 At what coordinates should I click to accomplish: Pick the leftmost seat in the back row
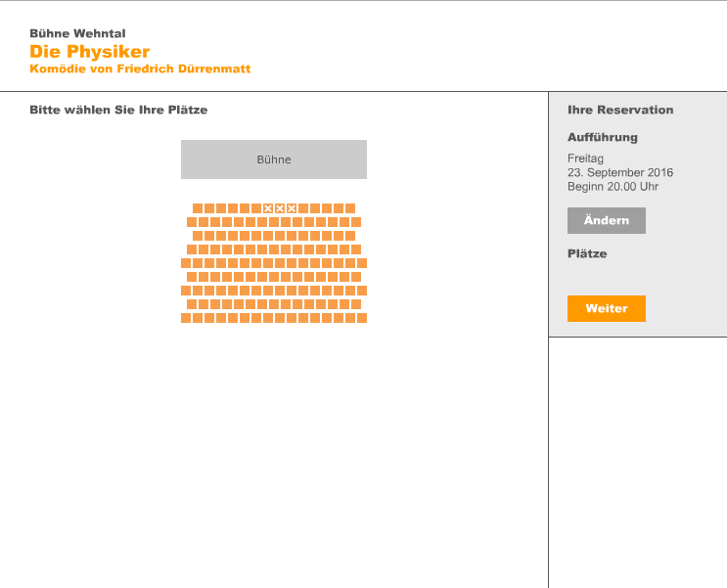point(186,318)
